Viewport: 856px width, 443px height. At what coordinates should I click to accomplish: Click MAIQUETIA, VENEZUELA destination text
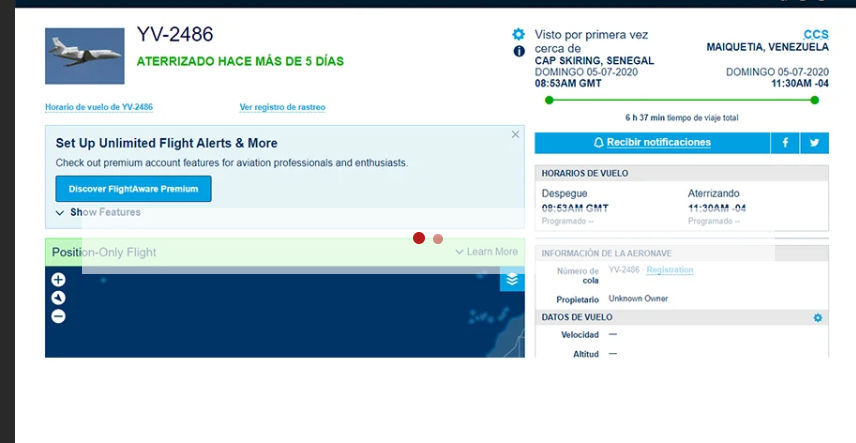(768, 47)
